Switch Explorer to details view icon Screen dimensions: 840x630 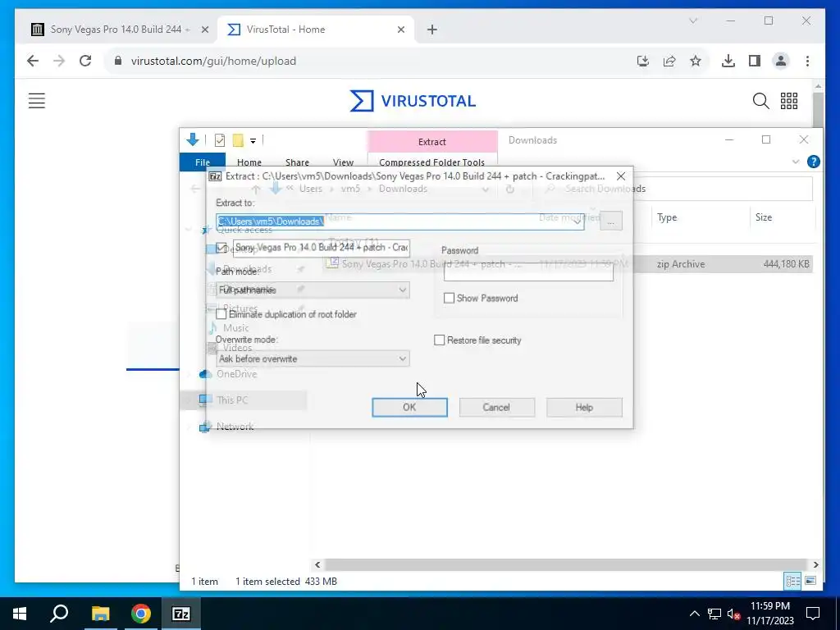[793, 581]
